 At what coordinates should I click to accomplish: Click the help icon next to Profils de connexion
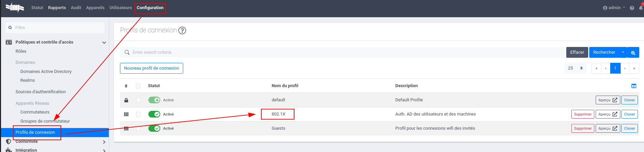[x=182, y=30]
